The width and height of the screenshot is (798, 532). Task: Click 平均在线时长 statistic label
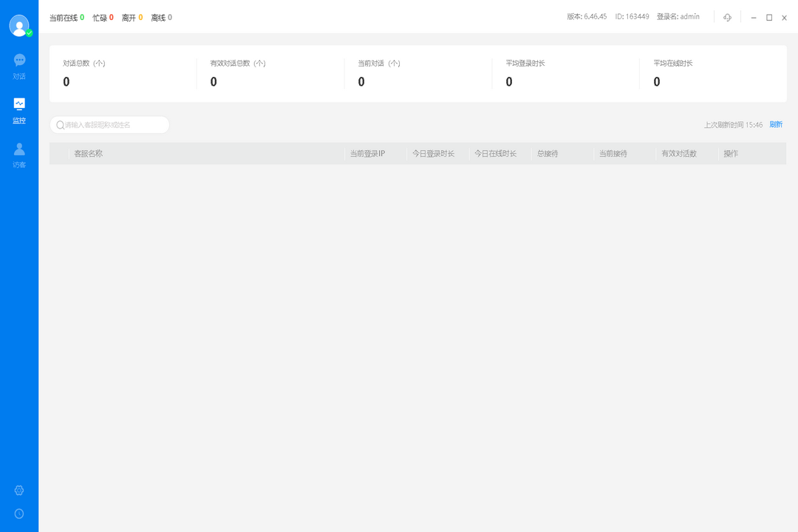pyautogui.click(x=673, y=64)
